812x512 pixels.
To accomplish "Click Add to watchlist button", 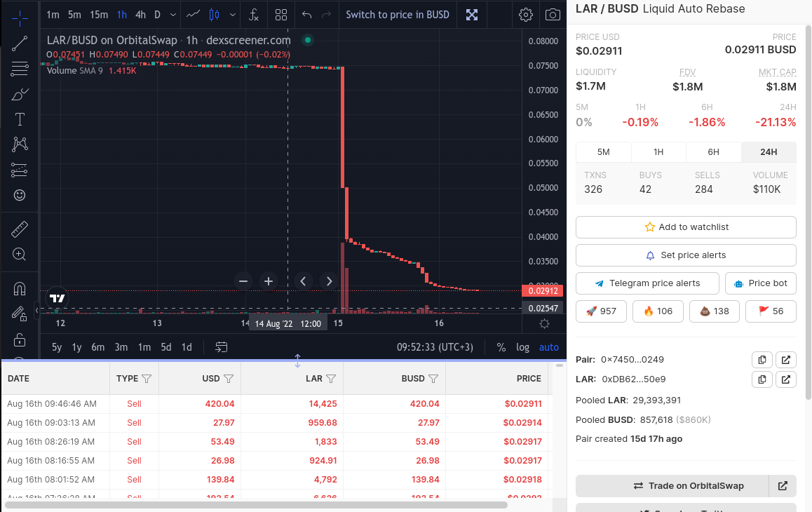I will (x=686, y=227).
